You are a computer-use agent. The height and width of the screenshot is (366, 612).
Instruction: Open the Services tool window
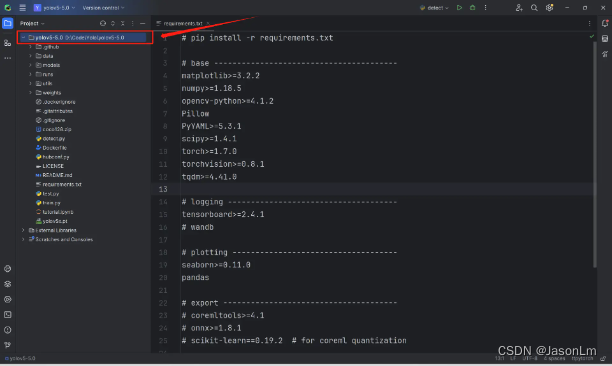point(7,299)
